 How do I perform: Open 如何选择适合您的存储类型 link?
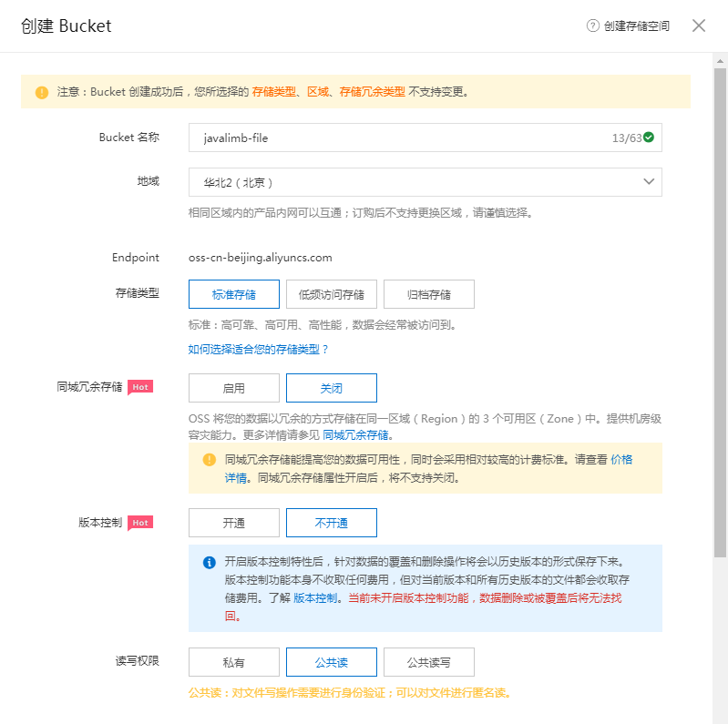[258, 349]
